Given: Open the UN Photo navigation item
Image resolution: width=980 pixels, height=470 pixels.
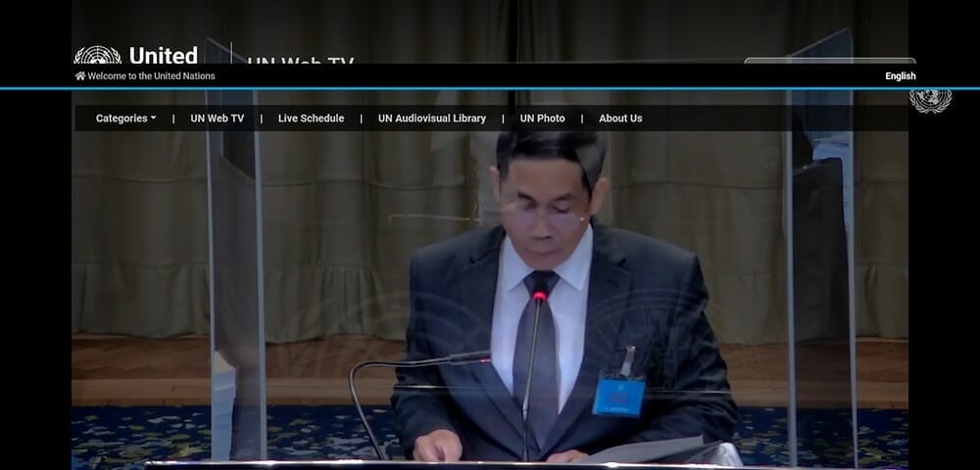Looking at the screenshot, I should tap(542, 118).
